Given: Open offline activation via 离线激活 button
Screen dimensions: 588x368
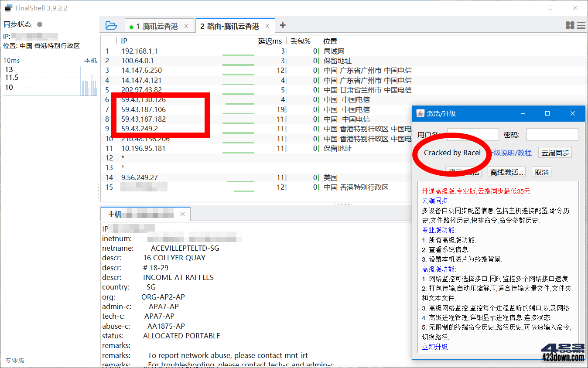Looking at the screenshot, I should tap(506, 172).
